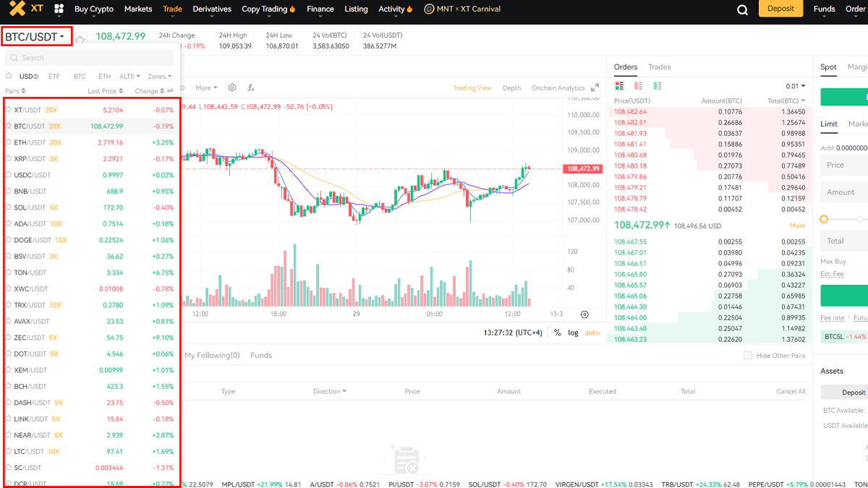Show sell orders only view

(x=637, y=86)
